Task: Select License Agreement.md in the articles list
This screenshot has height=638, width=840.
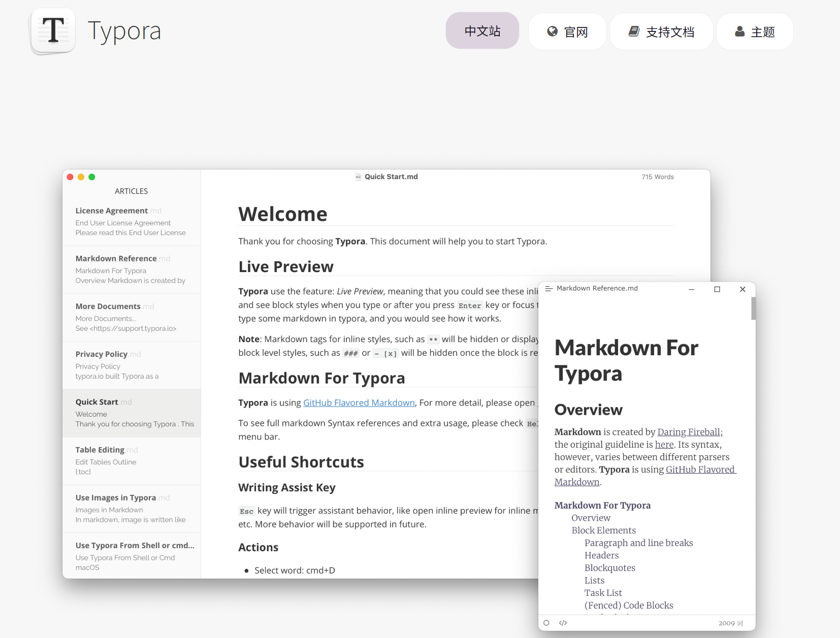Action: [132, 222]
